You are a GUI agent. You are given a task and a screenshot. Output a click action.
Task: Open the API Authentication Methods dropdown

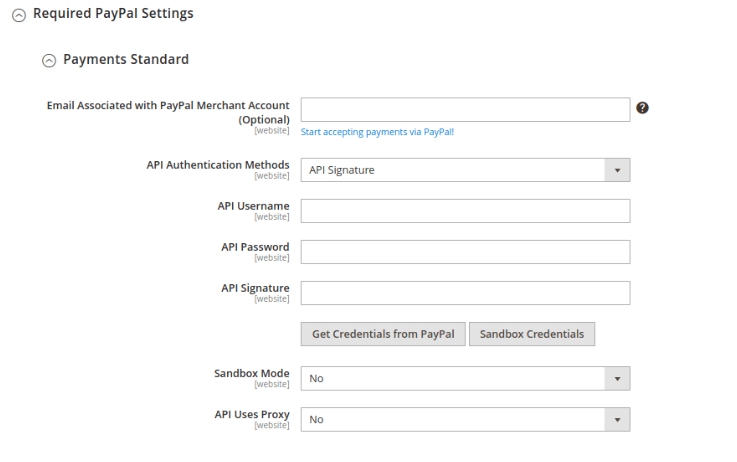pos(465,170)
